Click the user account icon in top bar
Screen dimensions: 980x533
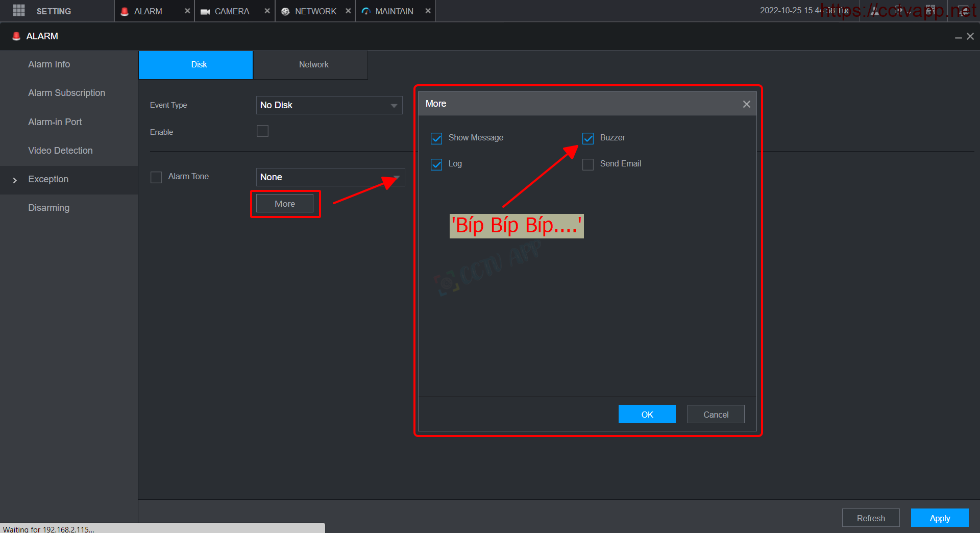[875, 11]
